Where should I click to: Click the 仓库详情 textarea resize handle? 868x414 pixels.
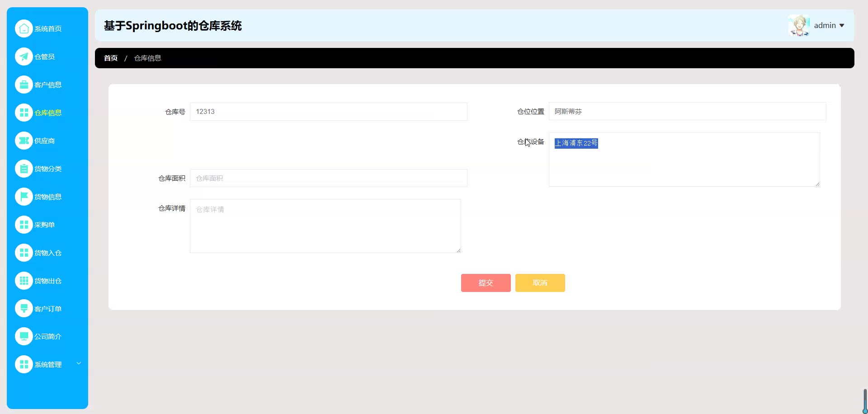coord(458,250)
